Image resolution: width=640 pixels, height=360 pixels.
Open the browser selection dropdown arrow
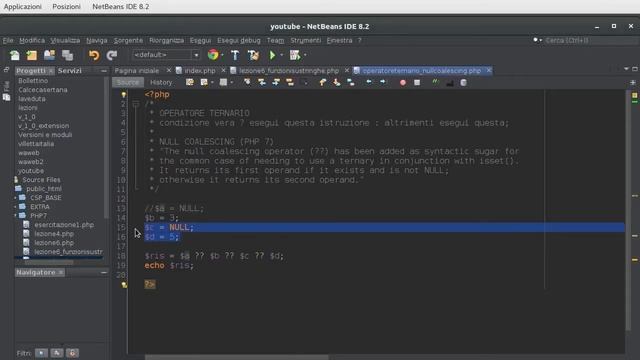[222, 55]
